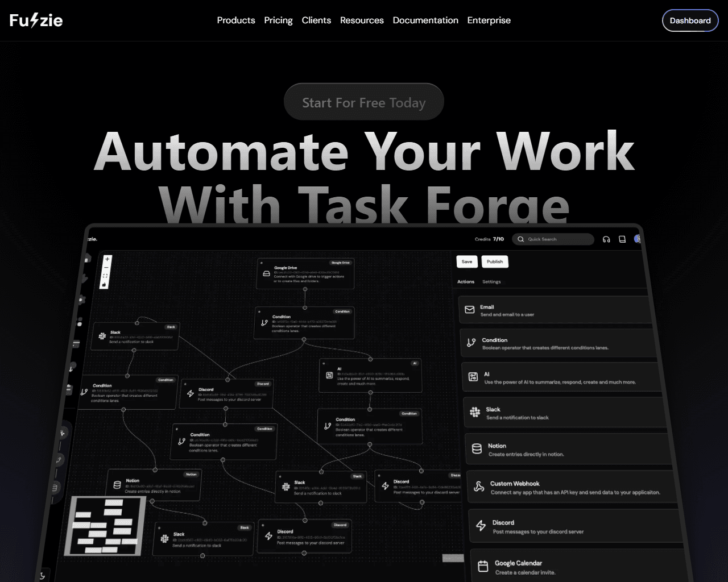Go to the Clients section

[x=316, y=20]
